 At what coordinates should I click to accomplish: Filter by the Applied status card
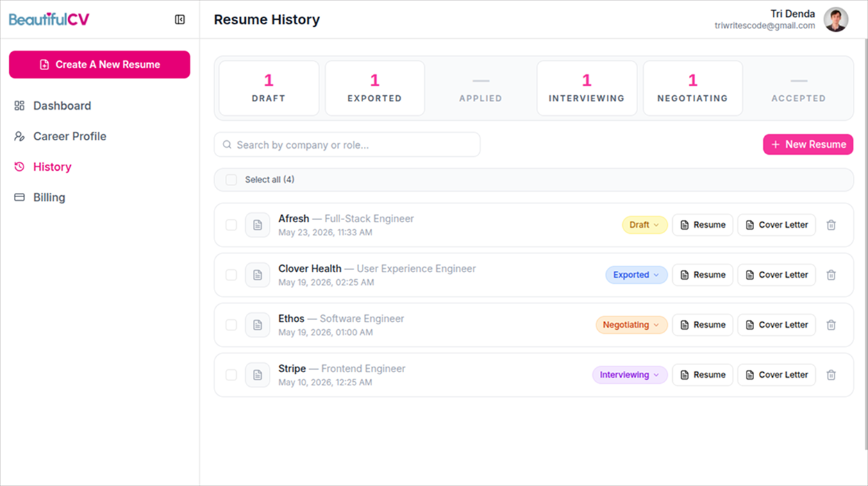481,88
